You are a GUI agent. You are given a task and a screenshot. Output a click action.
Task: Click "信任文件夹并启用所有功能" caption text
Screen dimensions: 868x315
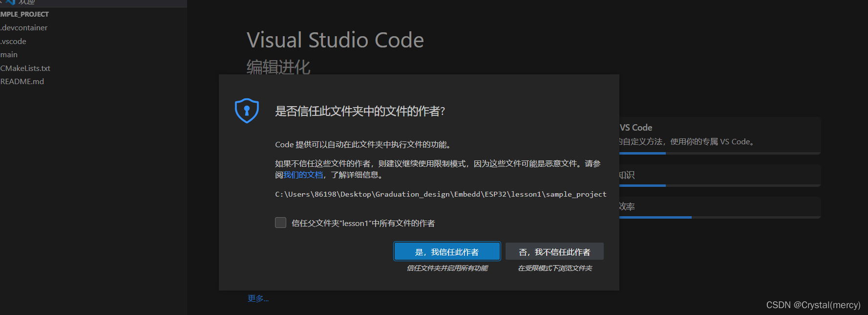[447, 268]
